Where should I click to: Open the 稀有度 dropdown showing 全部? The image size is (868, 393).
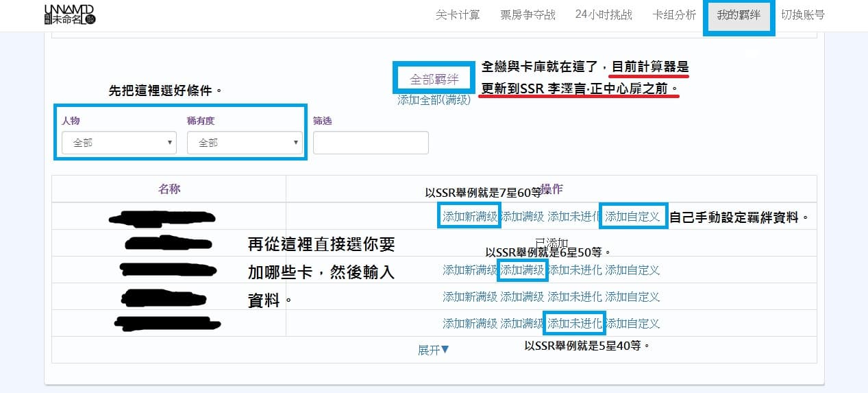[245, 143]
